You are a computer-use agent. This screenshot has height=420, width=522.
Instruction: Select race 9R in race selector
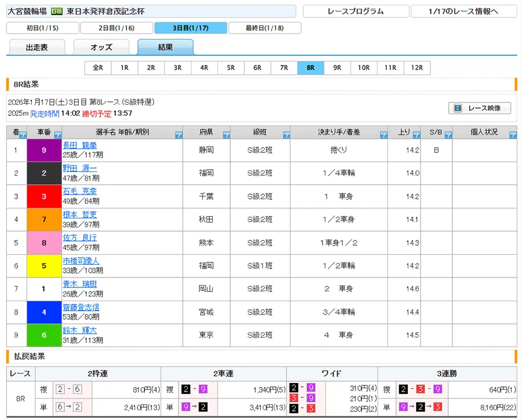(337, 68)
